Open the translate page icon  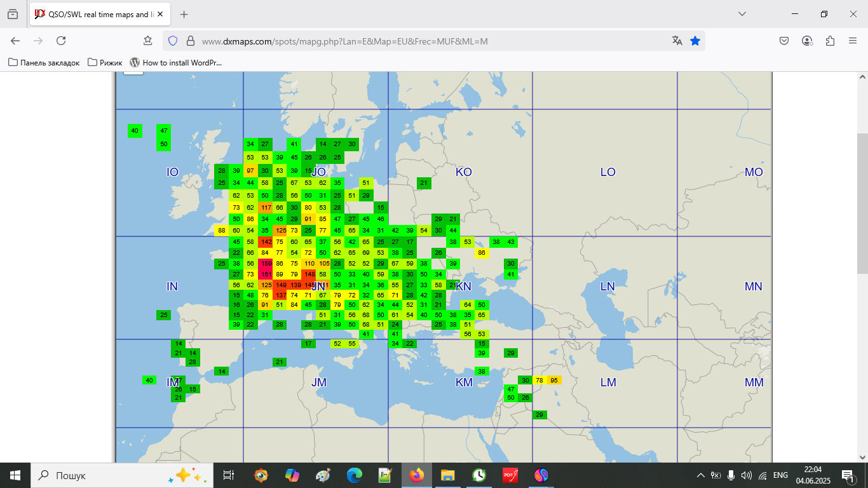[x=677, y=41]
